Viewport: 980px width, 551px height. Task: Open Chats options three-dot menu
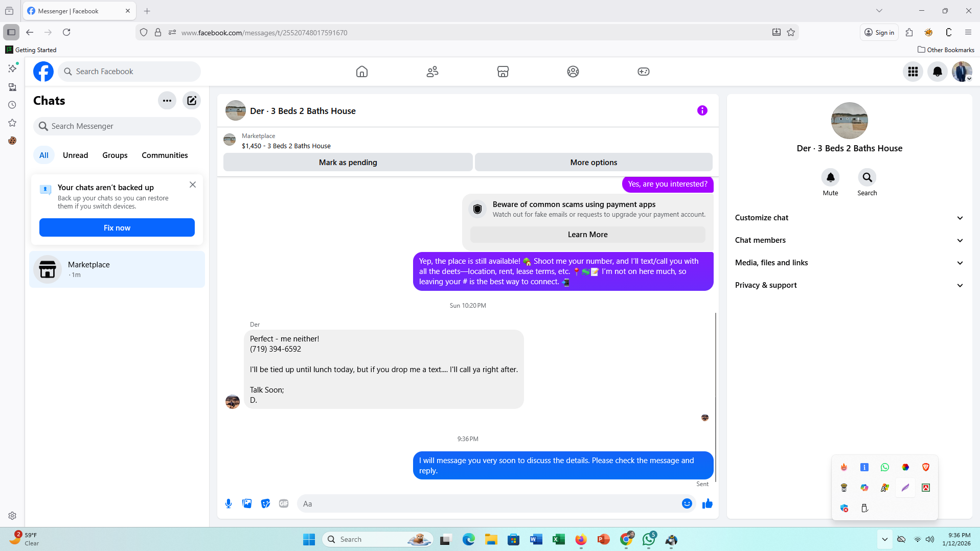point(167,101)
